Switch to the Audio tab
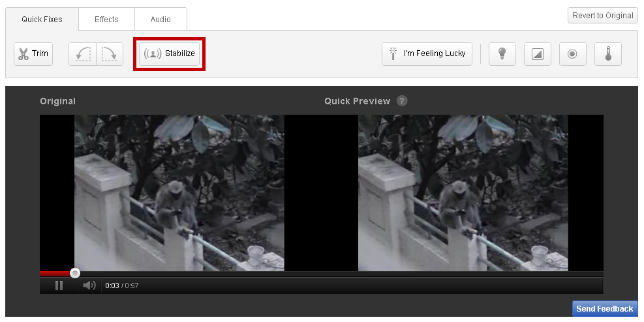This screenshot has height=322, width=644. click(161, 20)
